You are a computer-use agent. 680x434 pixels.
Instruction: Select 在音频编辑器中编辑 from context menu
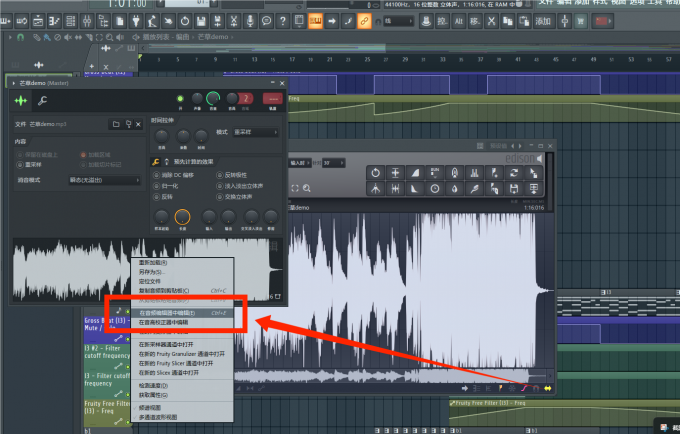[x=168, y=312]
